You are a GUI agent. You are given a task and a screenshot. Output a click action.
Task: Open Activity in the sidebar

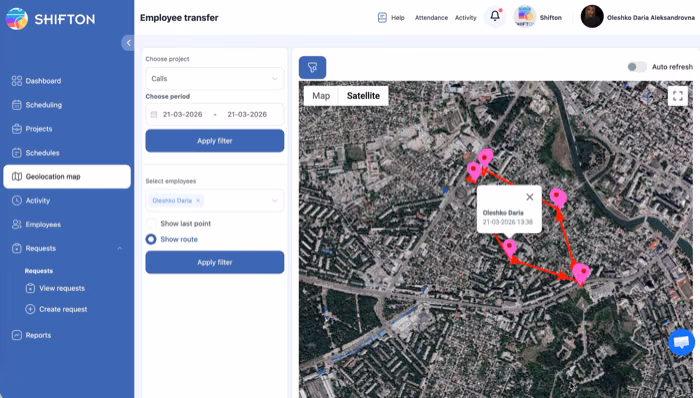pyautogui.click(x=31, y=201)
